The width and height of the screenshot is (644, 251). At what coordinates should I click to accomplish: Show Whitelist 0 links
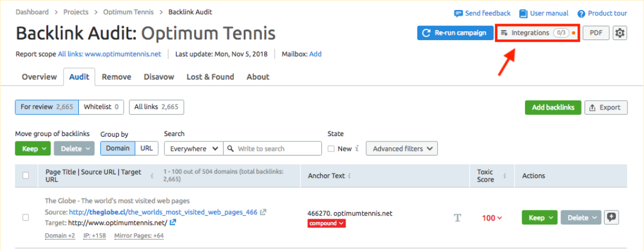click(x=101, y=107)
